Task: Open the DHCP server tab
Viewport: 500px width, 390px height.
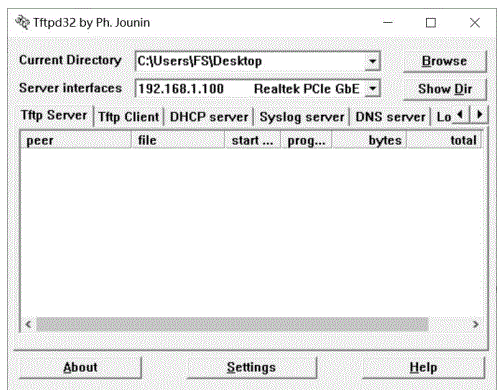Action: coord(209,117)
